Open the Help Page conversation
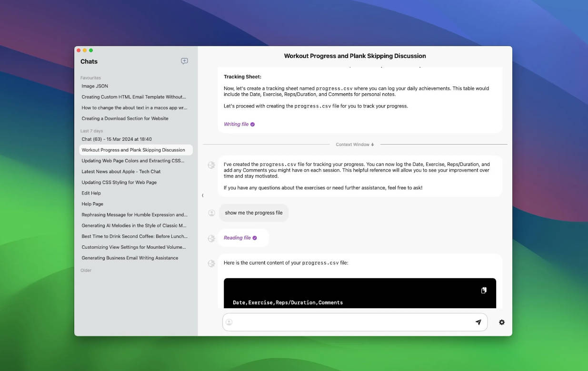 92,204
